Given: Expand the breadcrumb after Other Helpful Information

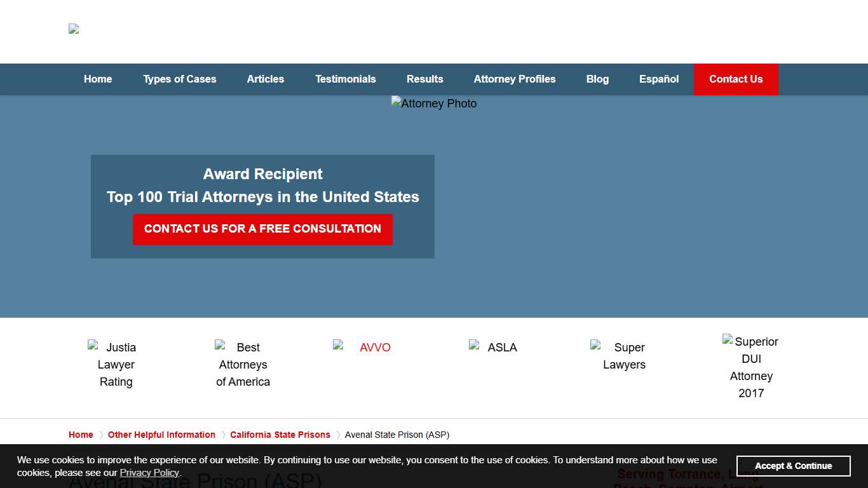Looking at the screenshot, I should tap(222, 435).
